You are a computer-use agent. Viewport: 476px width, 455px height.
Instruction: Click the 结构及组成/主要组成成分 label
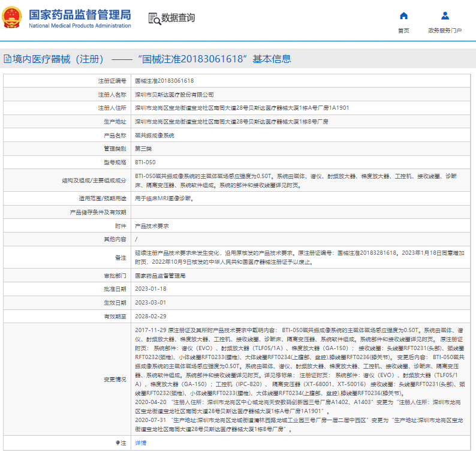point(94,180)
